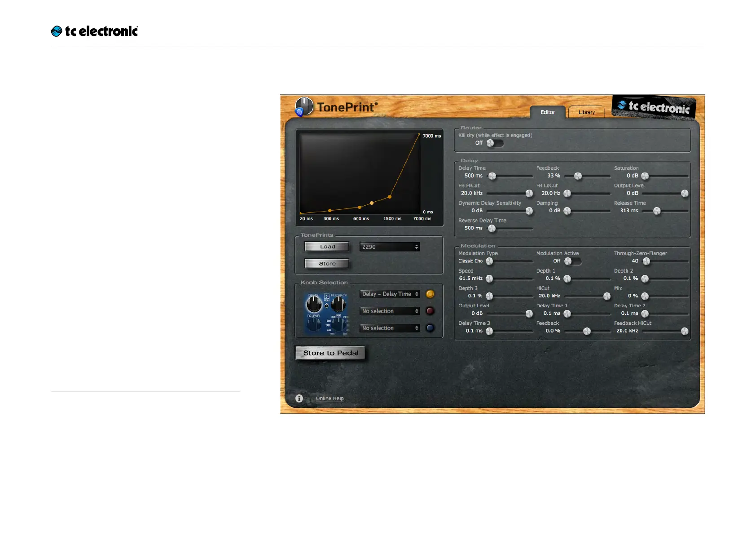Open the red knob No selection dropdown
This screenshot has height=535, width=756.
pyautogui.click(x=390, y=311)
